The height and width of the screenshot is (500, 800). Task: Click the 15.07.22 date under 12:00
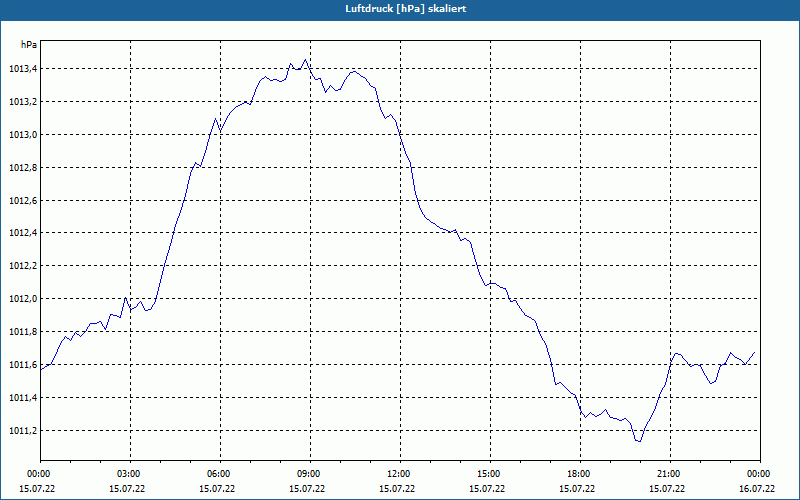coord(397,489)
